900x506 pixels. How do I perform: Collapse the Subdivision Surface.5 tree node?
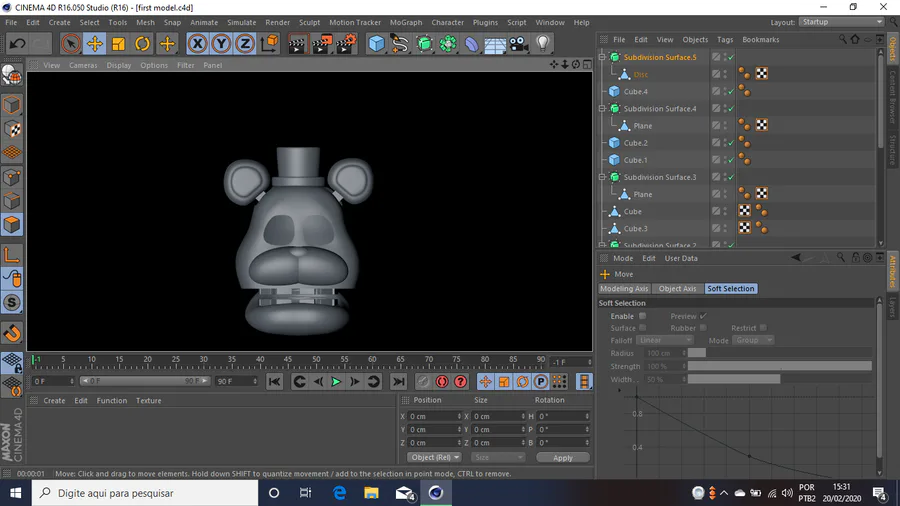tap(602, 57)
